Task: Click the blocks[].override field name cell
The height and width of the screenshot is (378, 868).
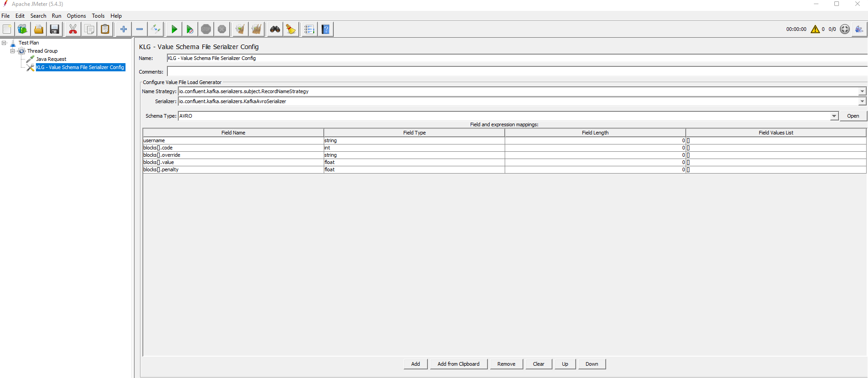Action: pos(233,155)
